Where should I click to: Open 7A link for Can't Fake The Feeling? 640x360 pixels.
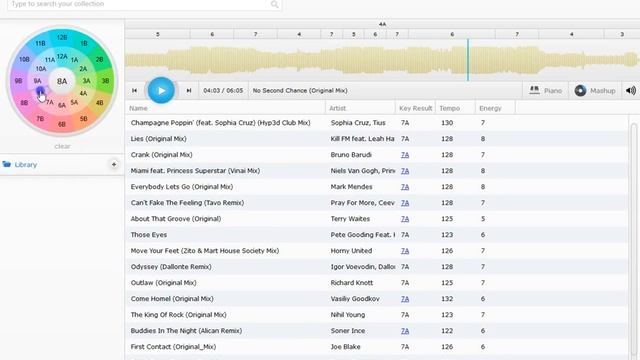[405, 203]
